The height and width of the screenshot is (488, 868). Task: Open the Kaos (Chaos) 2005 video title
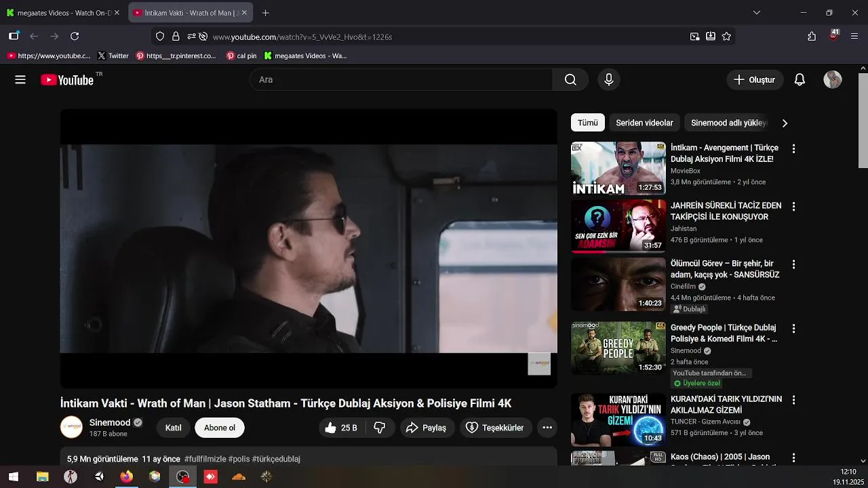coord(720,459)
